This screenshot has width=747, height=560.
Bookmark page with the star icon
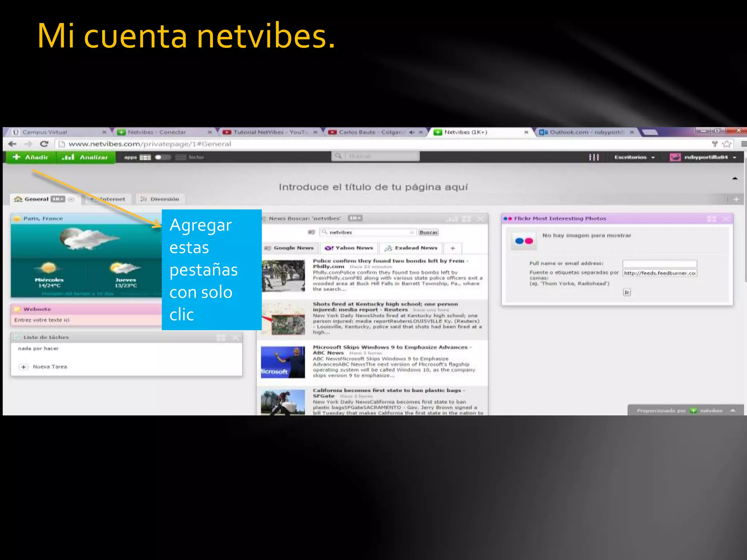pos(727,144)
